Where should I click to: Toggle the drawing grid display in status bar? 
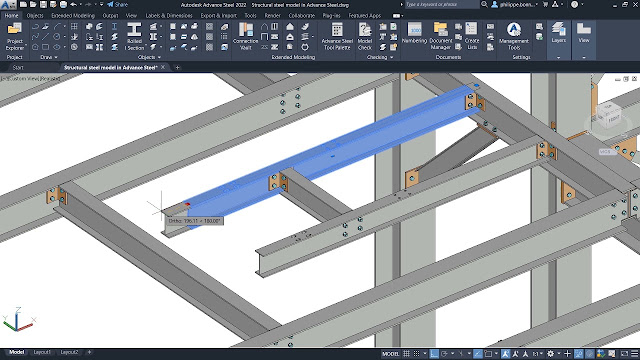(407, 353)
